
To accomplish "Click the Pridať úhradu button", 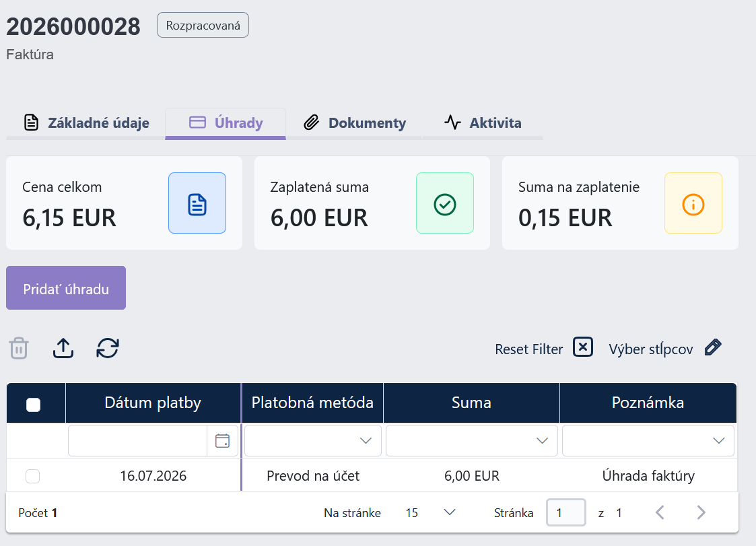I will [66, 288].
